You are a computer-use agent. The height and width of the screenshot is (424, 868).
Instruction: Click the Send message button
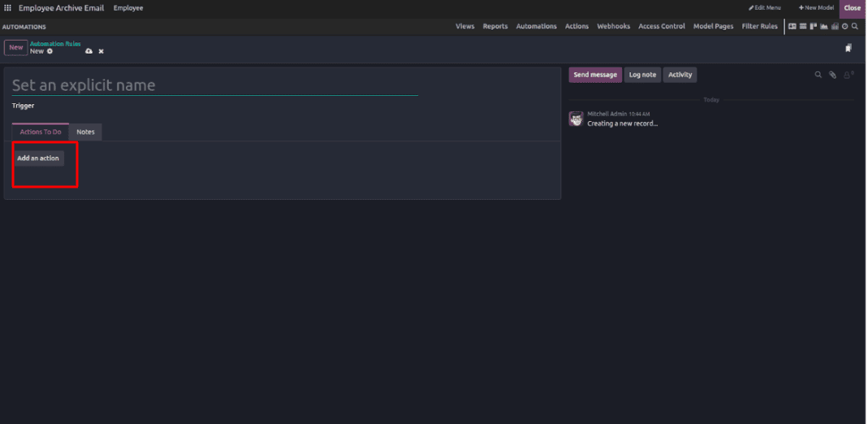(595, 75)
